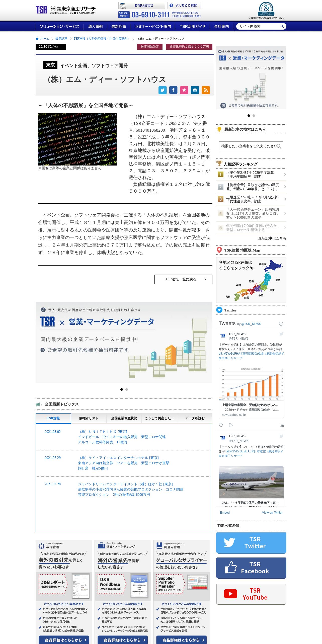Open the home icon in breadcrumb
The width and height of the screenshot is (322, 644).
pos(37,39)
